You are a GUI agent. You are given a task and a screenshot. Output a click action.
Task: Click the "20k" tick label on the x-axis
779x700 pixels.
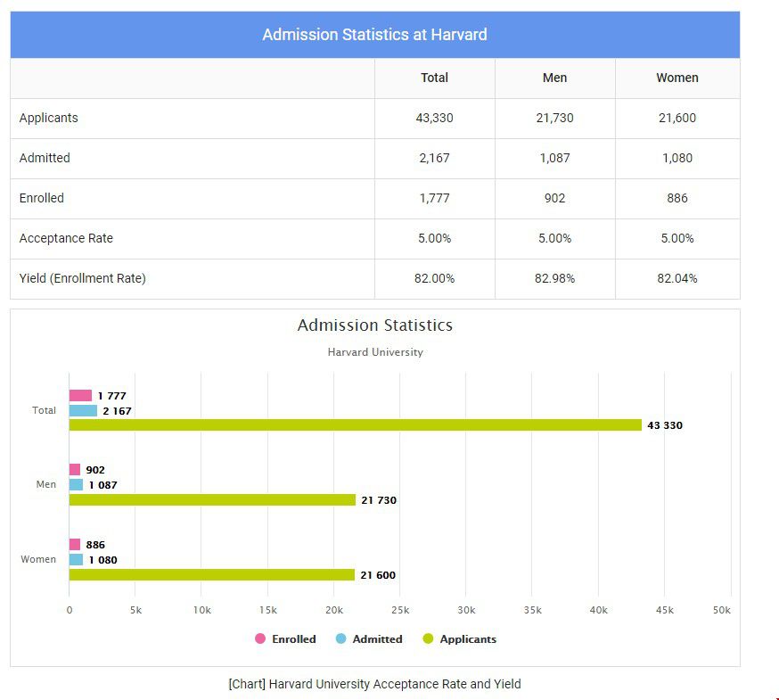(x=334, y=610)
